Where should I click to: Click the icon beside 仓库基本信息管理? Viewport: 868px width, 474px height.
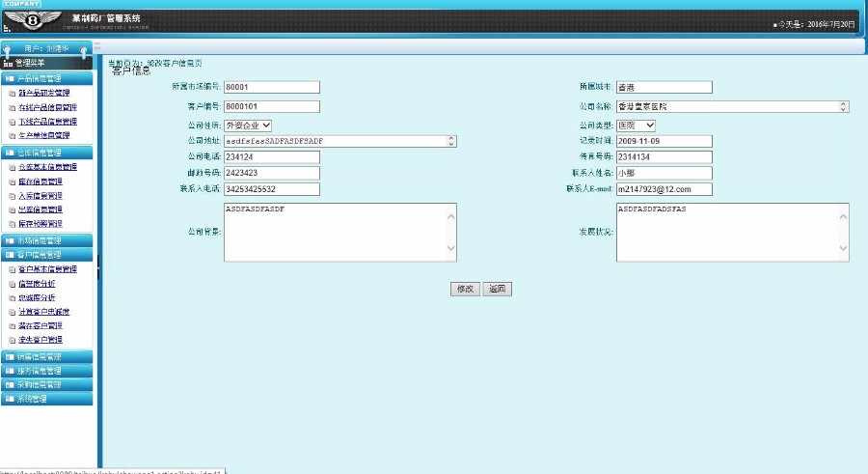pos(13,167)
